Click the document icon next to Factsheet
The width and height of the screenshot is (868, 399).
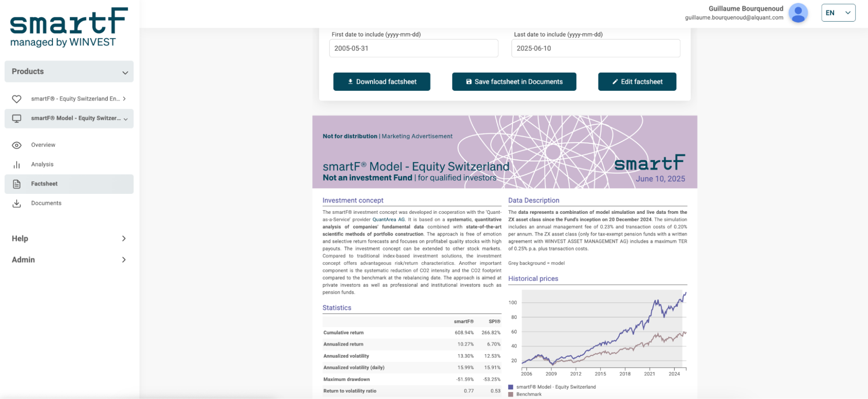tap(17, 184)
